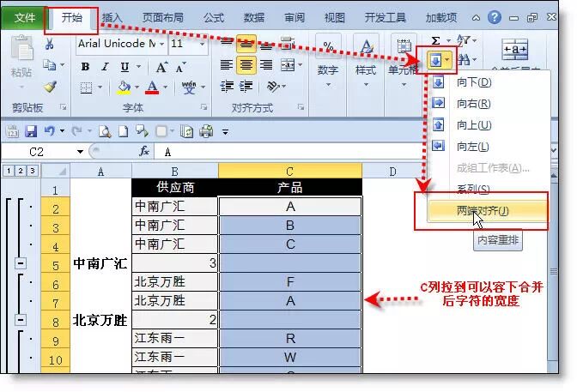Toggle align text right
Screen dimensions: 577x392
[266, 65]
